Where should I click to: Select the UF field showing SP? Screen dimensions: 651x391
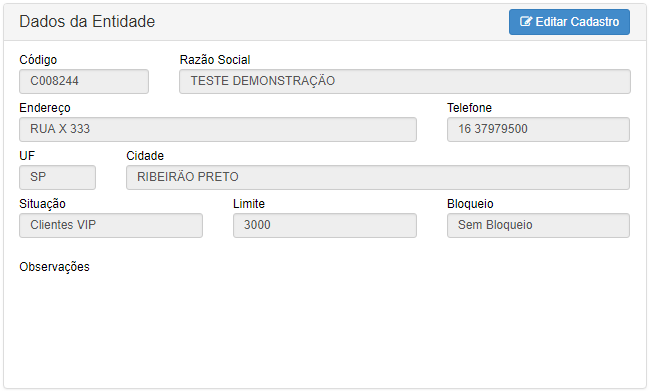(57, 178)
